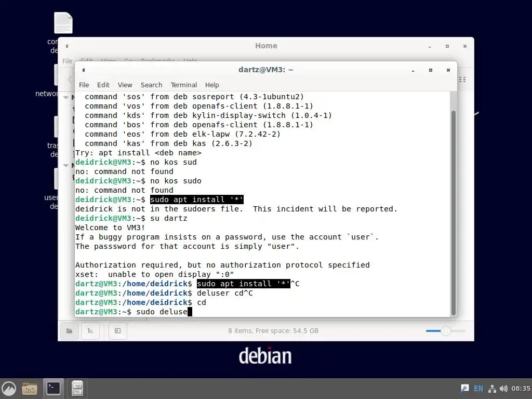Open file manager from the taskbar

pyautogui.click(x=30, y=389)
